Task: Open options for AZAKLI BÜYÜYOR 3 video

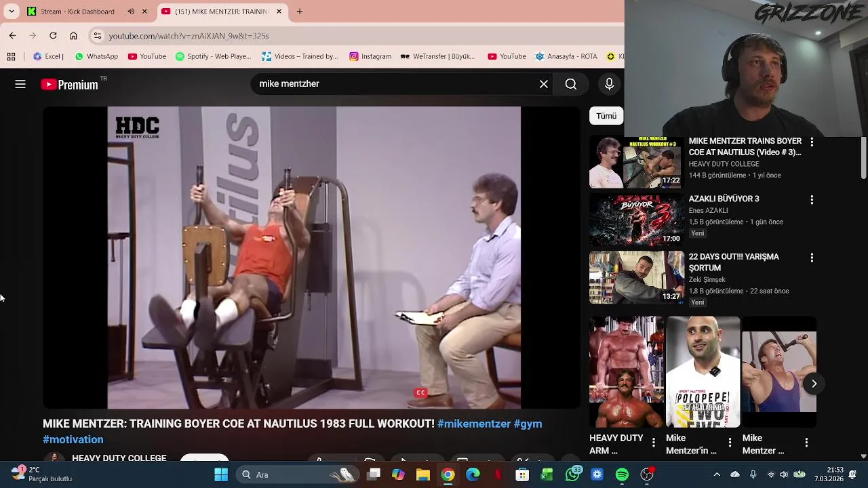Action: point(812,200)
